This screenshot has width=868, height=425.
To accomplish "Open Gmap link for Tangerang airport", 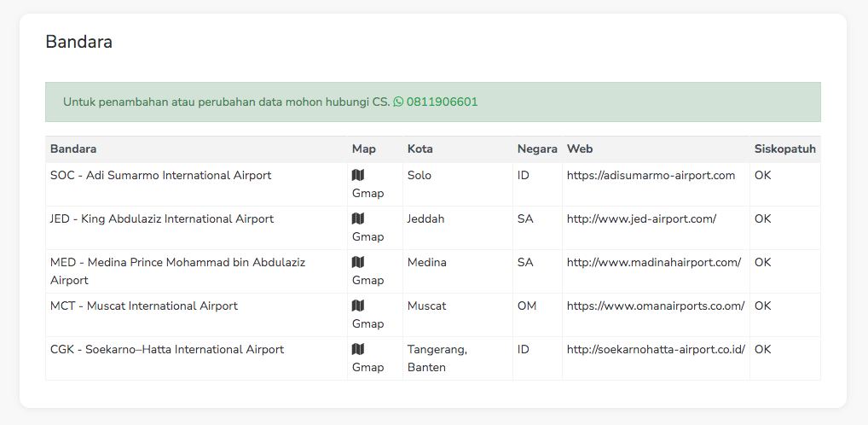I will click(x=367, y=367).
